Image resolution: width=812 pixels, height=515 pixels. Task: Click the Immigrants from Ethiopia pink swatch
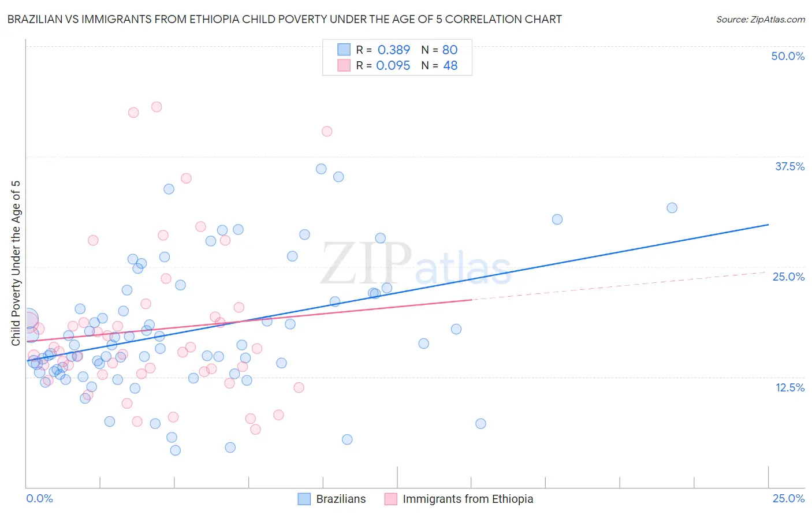(391, 499)
